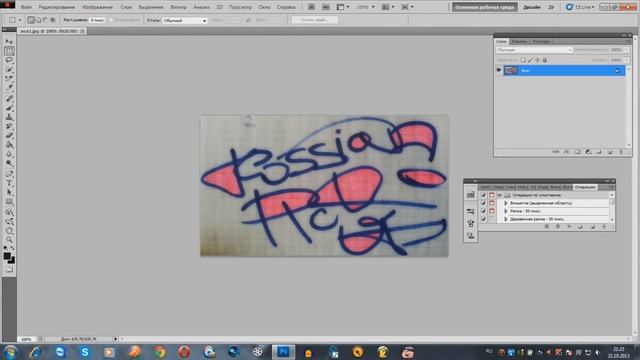Toggle lock position in Layers panel

tap(538, 60)
